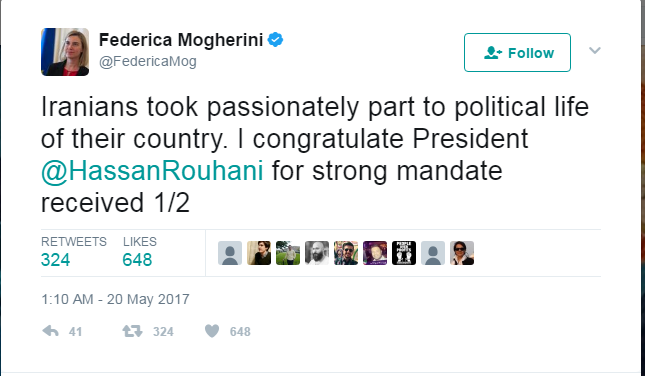The image size is (645, 376).
Task: Click the last avatar with sunglasses woman
Action: click(462, 253)
